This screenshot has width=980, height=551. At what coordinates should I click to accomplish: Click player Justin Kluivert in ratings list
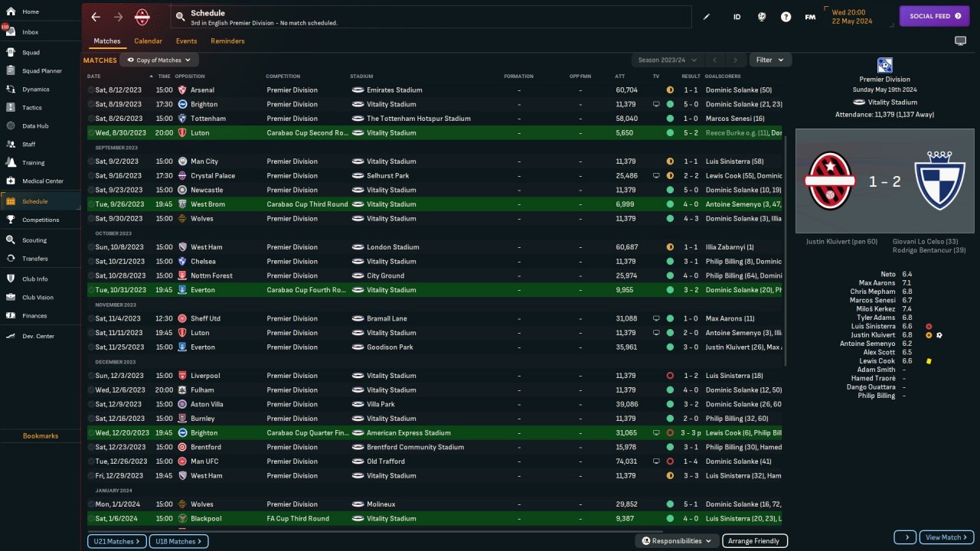tap(872, 335)
